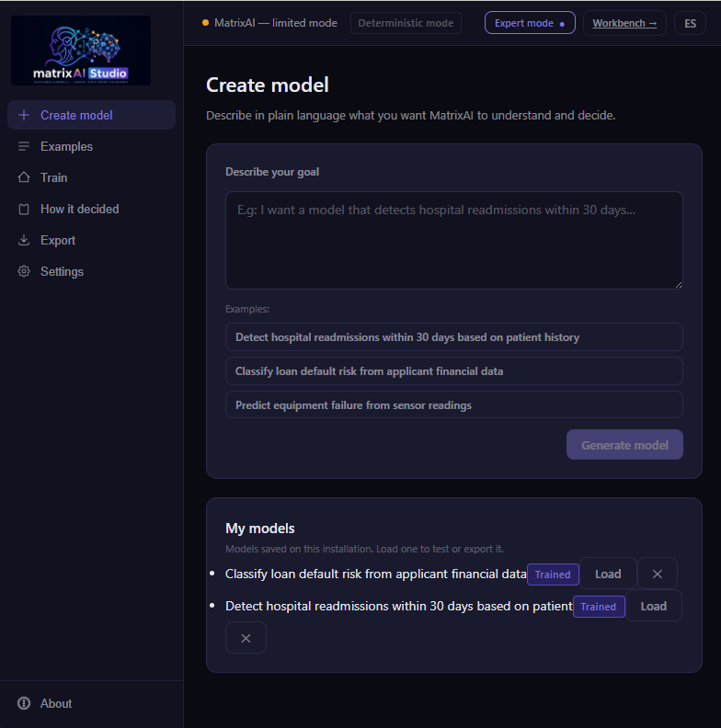Click the Describe your goal text area
This screenshot has height=728, width=721.
click(x=454, y=241)
